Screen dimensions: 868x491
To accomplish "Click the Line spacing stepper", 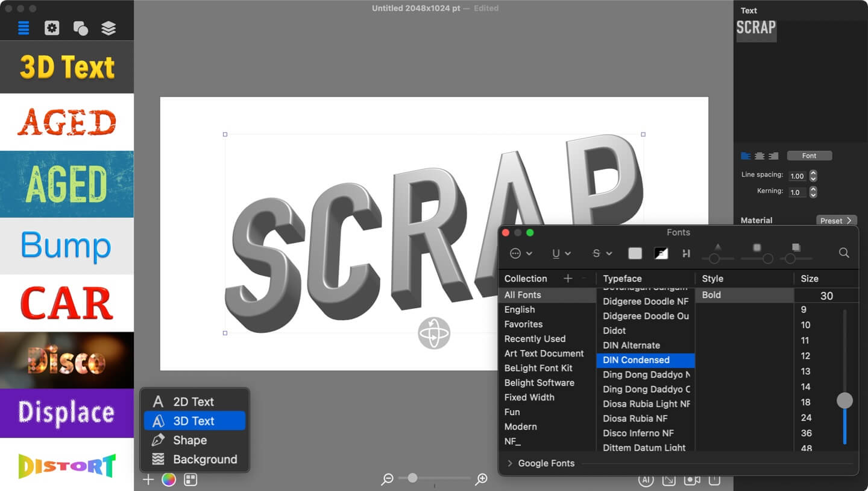I will pyautogui.click(x=813, y=176).
